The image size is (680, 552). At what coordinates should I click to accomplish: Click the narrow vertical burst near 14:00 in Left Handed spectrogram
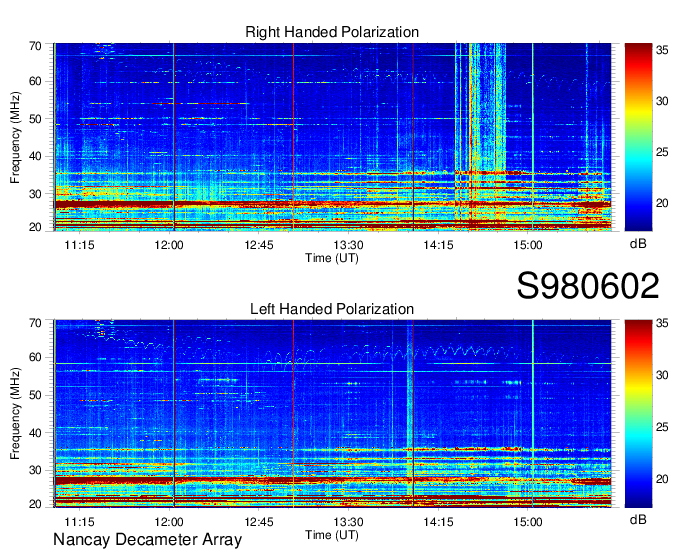409,412
